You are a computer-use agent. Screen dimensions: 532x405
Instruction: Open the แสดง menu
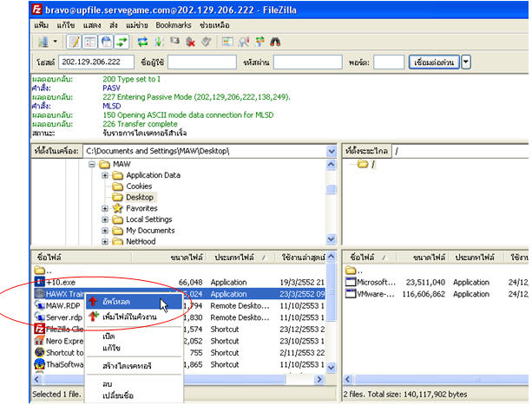pyautogui.click(x=92, y=25)
